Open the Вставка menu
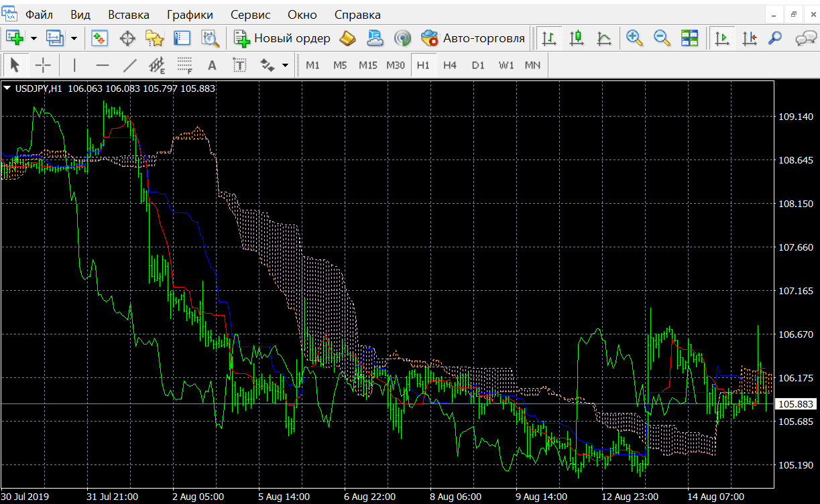Viewport: 820px width, 504px height. pos(129,15)
